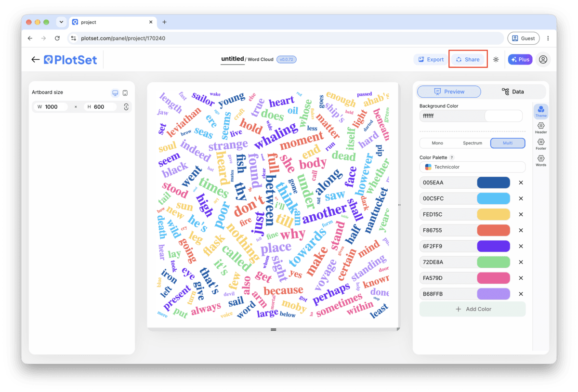This screenshot has width=578, height=392.
Task: Open the 72DE8A green swatch
Action: 493,262
